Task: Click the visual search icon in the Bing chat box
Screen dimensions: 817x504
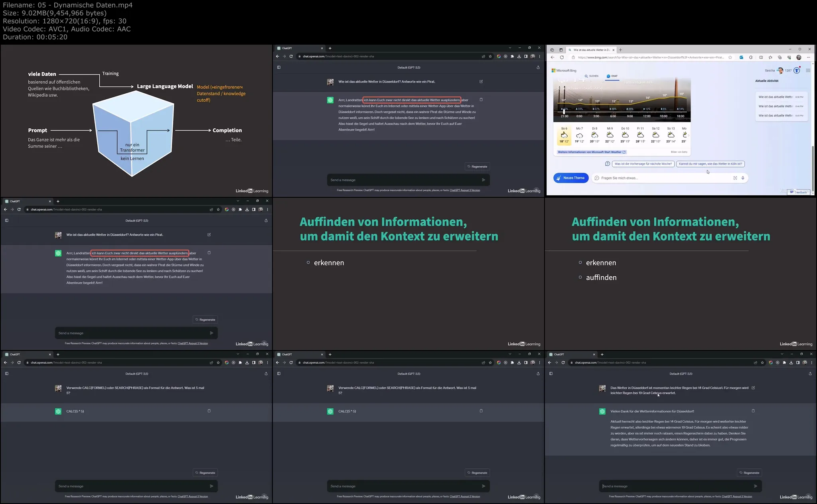Action: coord(735,178)
